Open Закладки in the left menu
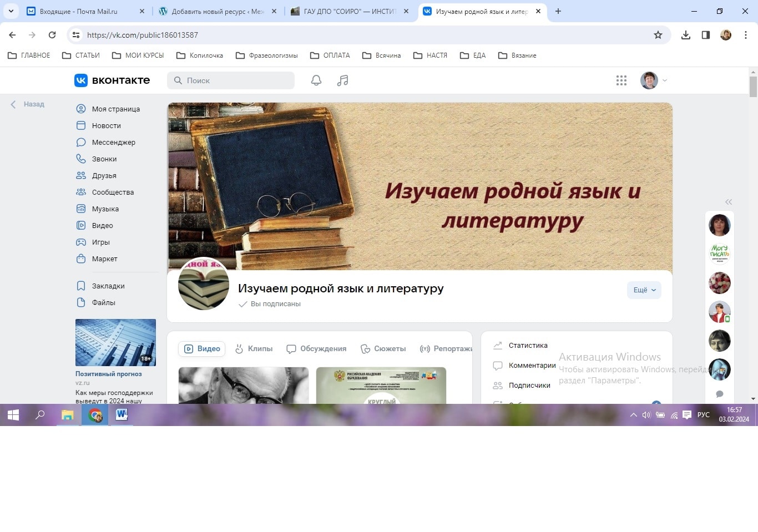Image resolution: width=758 pixels, height=532 pixels. [108, 286]
